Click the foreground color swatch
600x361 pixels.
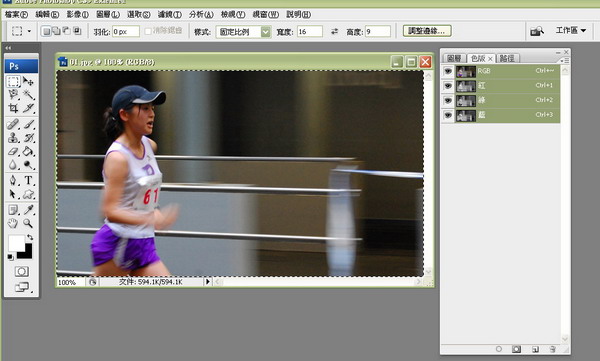point(16,243)
